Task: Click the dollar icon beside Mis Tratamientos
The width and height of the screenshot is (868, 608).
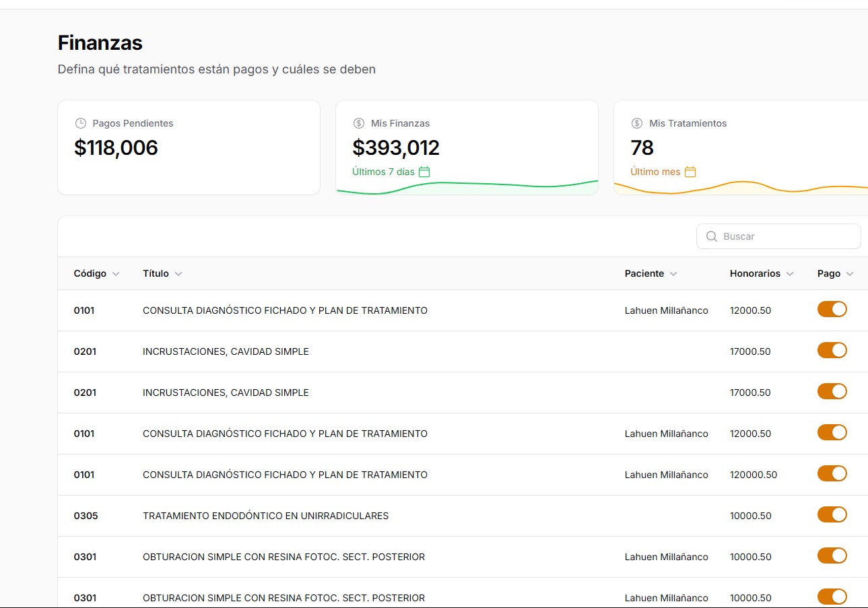Action: pos(637,123)
